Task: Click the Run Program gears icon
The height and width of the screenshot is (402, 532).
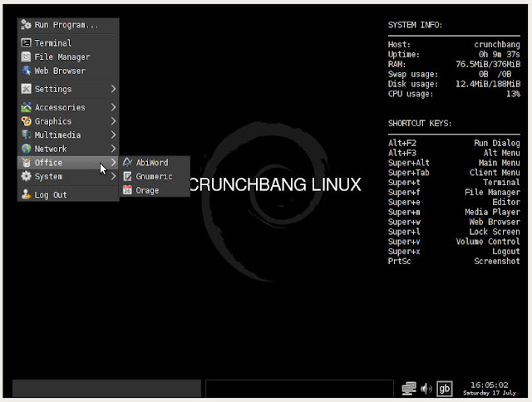Action: 26,24
